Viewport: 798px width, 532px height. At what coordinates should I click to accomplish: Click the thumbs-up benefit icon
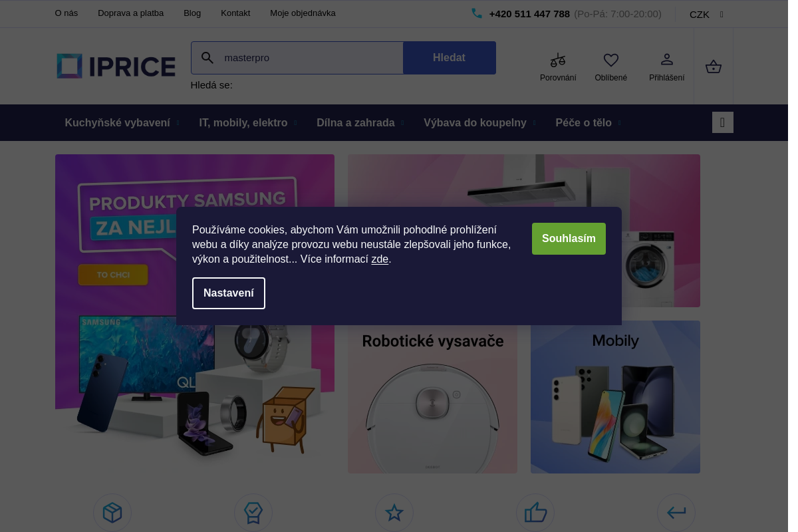[535, 513]
